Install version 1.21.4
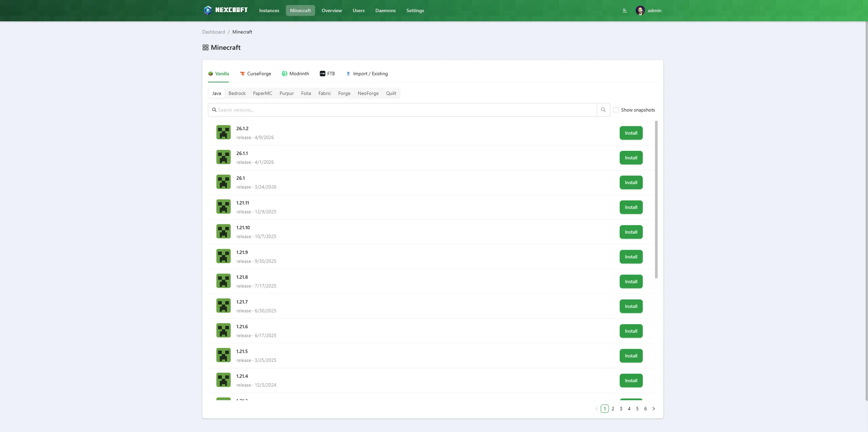Viewport: 868px width, 432px height. point(631,381)
